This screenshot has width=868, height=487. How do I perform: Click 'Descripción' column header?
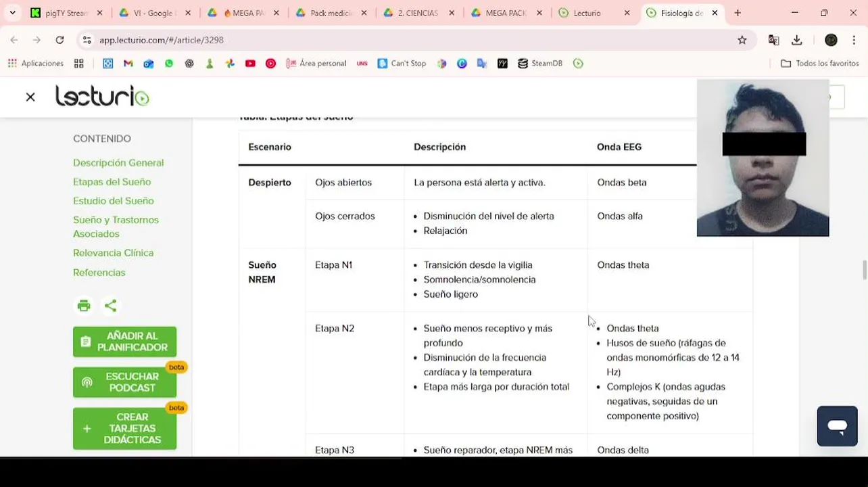[439, 147]
